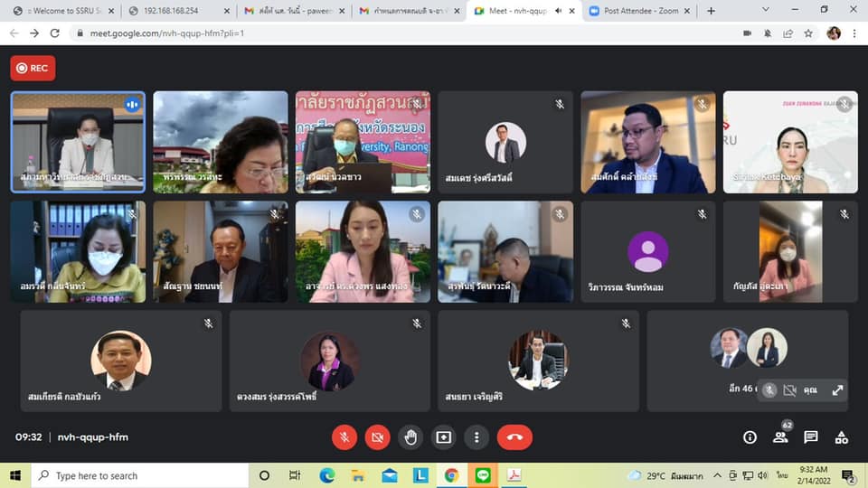Click the Present now screen share icon
868x488 pixels.
443,437
